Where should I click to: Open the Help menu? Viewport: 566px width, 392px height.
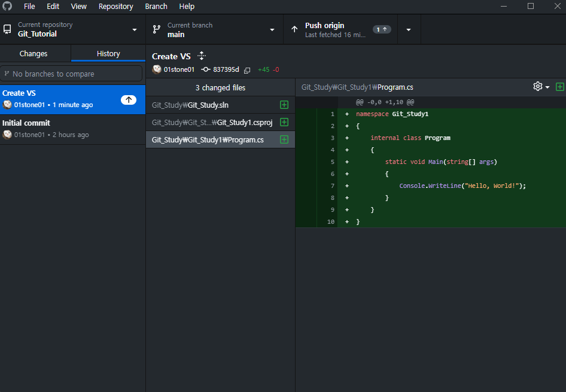(187, 7)
